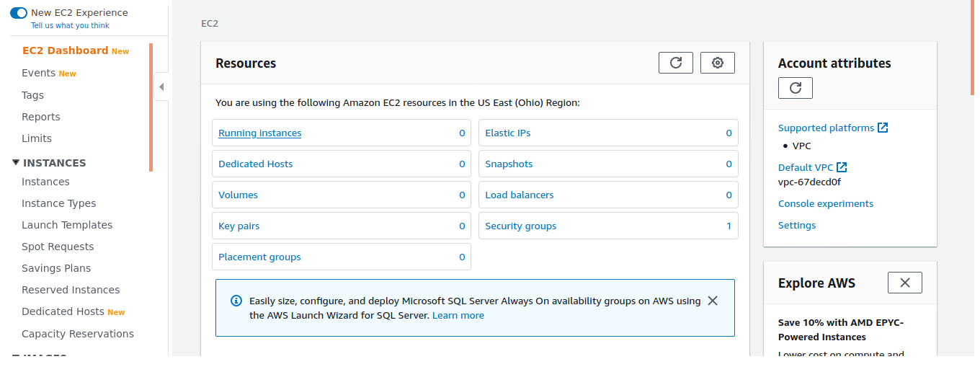Open Default VPC link
The height and width of the screenshot is (372, 980).
click(806, 167)
